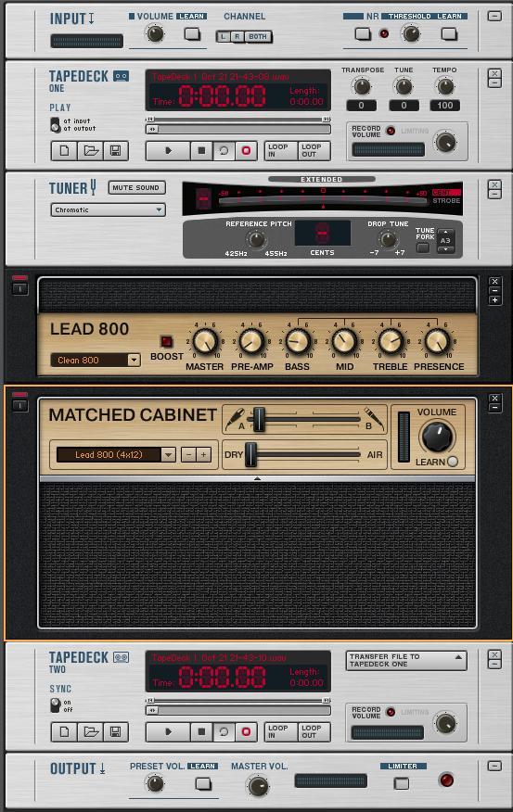
Task: Start recording on Tapedeck One
Action: (246, 151)
